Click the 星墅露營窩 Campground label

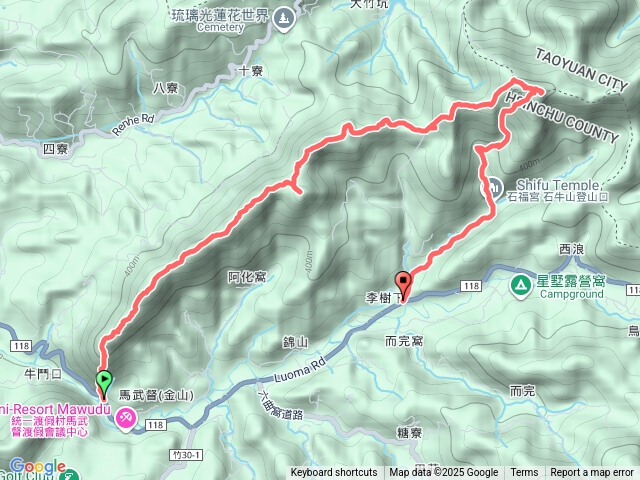[x=571, y=287]
